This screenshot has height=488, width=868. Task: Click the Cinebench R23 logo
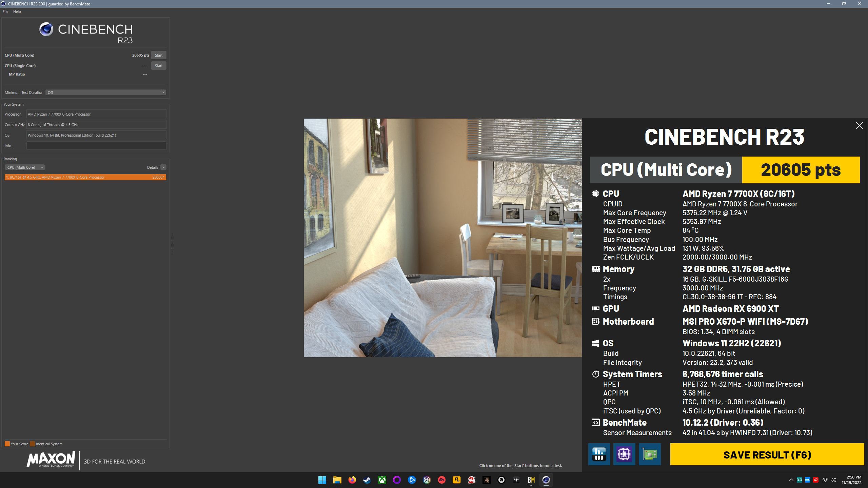(86, 33)
